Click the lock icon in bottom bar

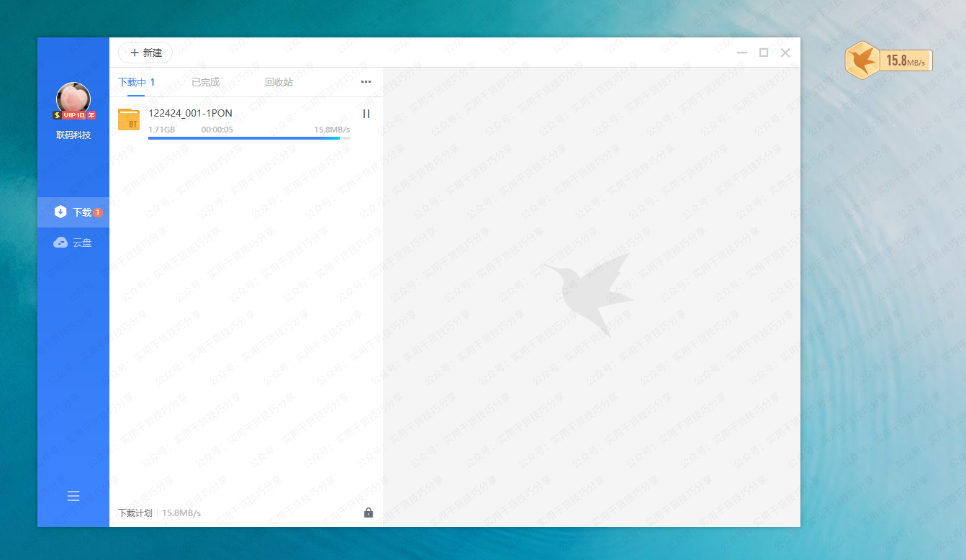point(369,512)
